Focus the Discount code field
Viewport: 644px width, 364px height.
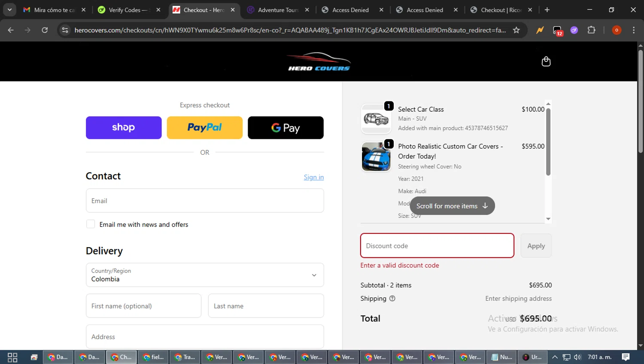tap(437, 246)
